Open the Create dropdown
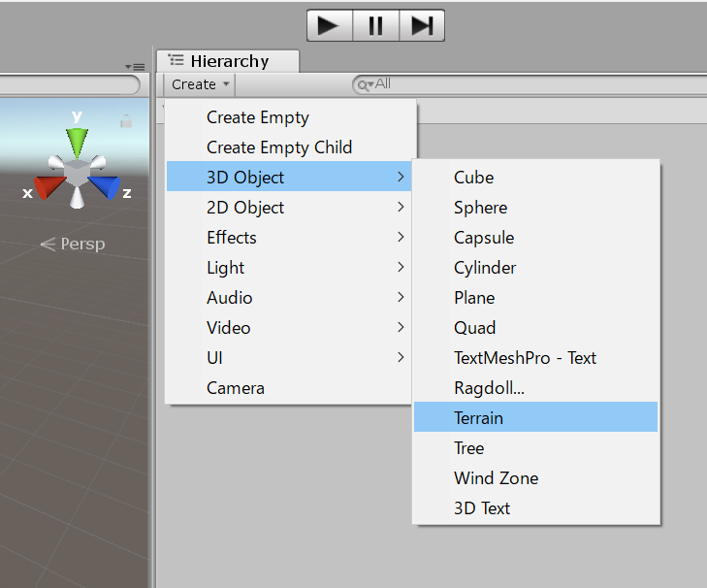Image resolution: width=707 pixels, height=588 pixels. point(201,84)
